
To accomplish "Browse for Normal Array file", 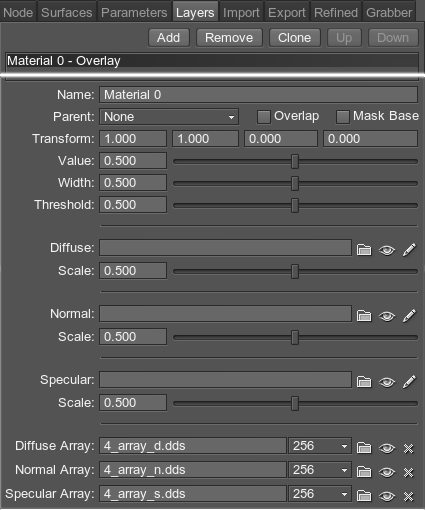I will tap(364, 472).
